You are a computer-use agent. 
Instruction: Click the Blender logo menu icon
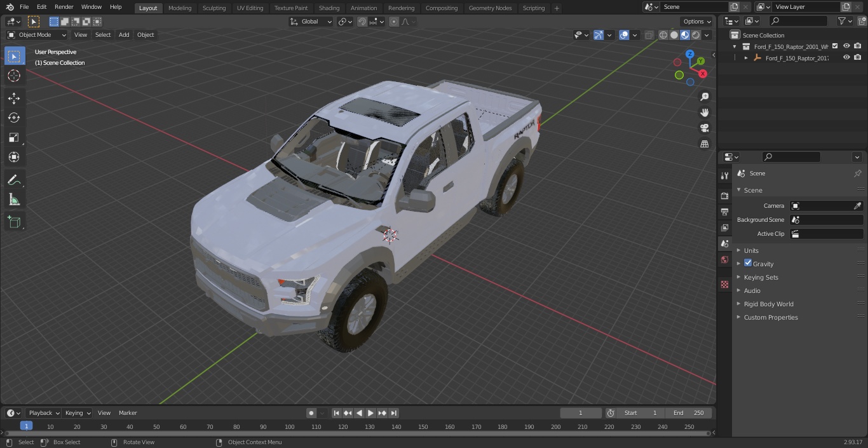pyautogui.click(x=10, y=7)
